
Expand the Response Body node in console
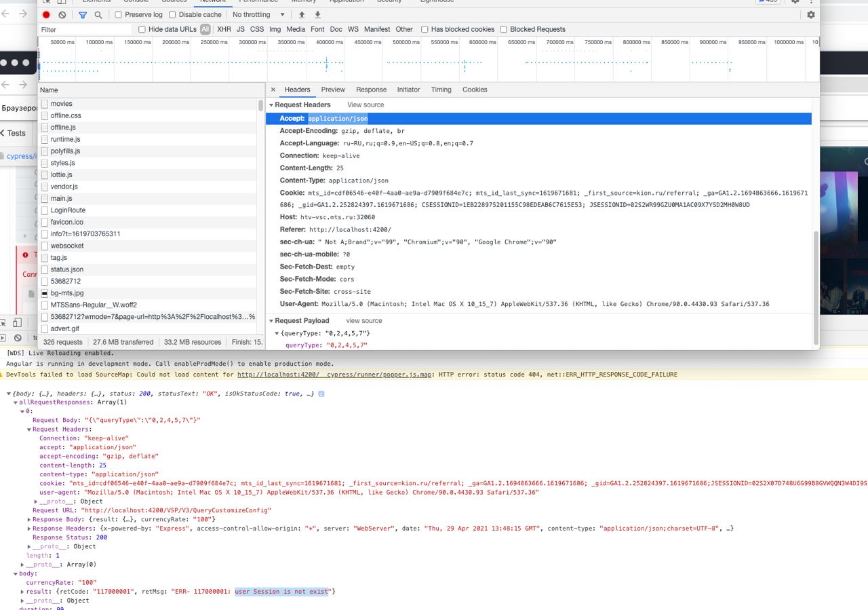(29, 520)
